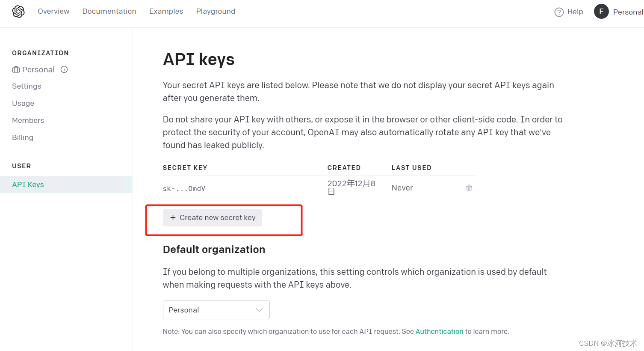This screenshot has height=351, width=644.
Task: Expand the Personal organization dropdown
Action: point(216,309)
